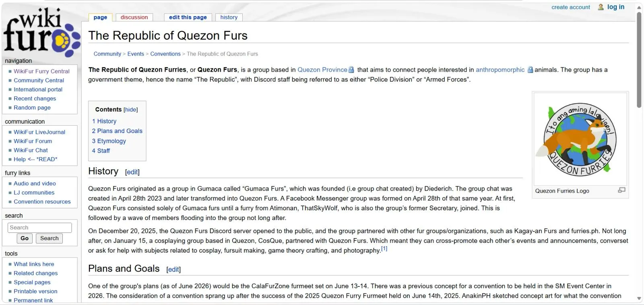Open What links here

coord(34,264)
